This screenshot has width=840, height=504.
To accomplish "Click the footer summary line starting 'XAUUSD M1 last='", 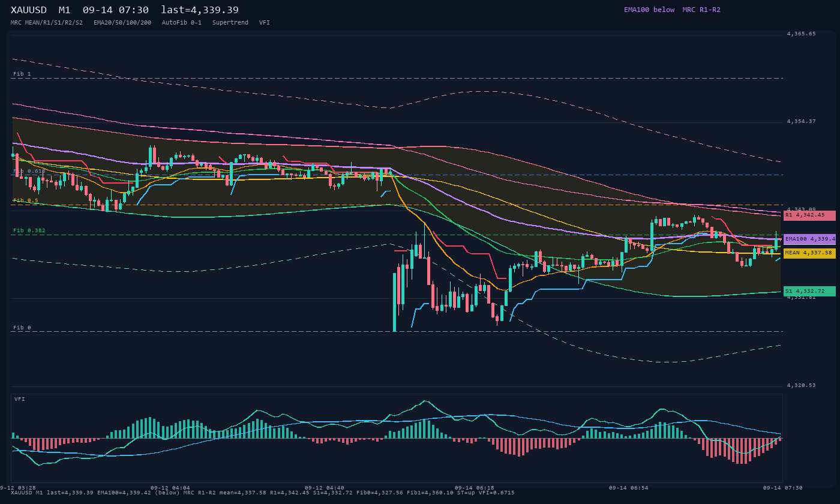I will point(263,493).
